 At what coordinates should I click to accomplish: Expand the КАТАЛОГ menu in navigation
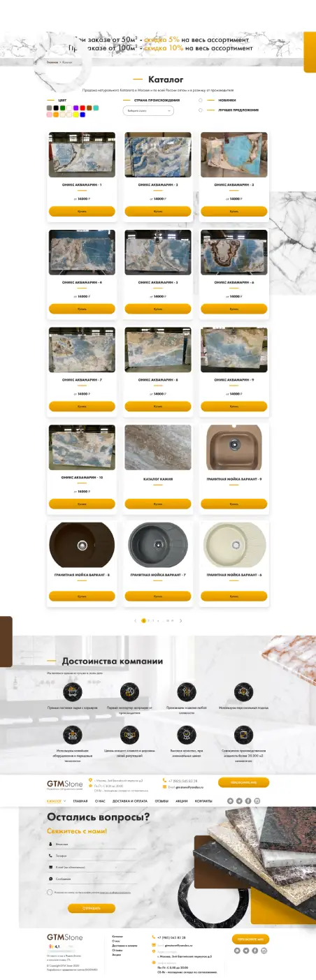[56, 800]
